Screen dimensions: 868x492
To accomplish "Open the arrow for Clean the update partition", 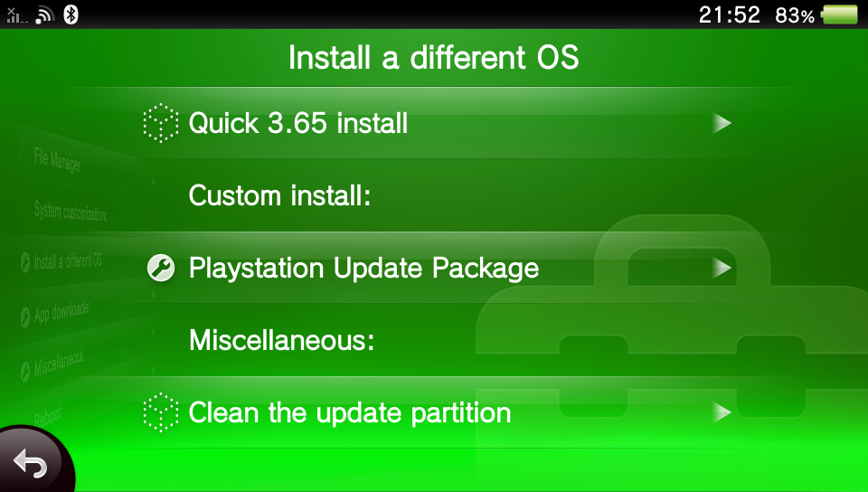I will pos(722,412).
